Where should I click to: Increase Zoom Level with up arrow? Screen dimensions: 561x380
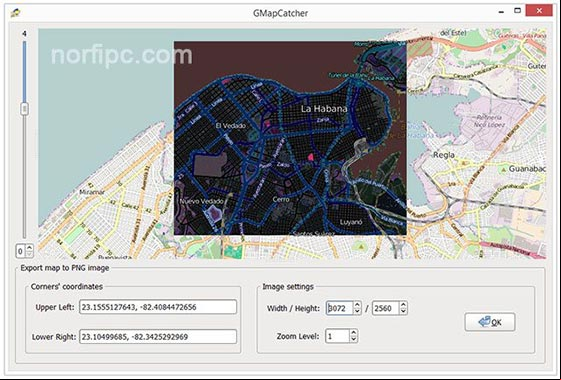[x=353, y=333]
